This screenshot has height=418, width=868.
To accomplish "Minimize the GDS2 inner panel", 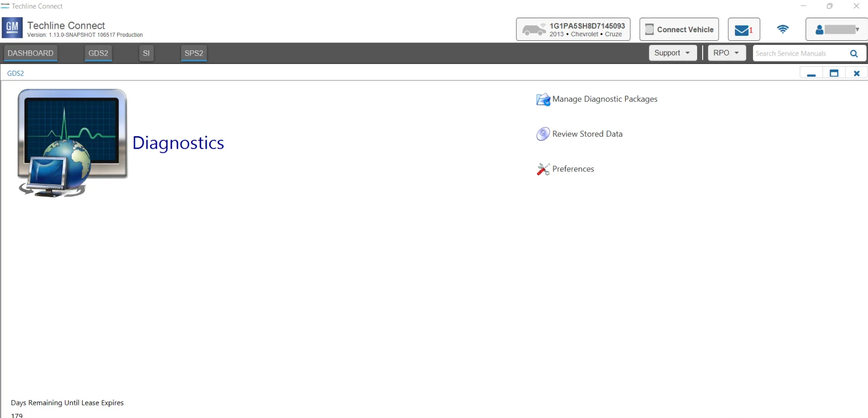I will [811, 74].
